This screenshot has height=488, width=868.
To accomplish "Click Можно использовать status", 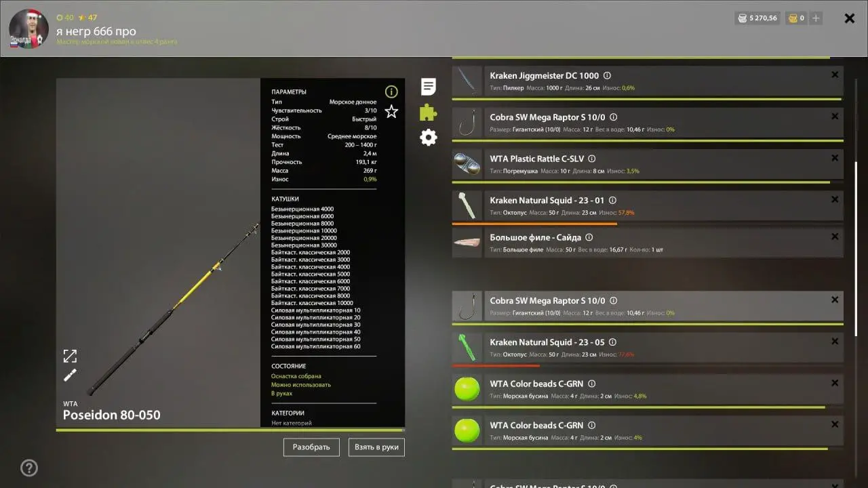I will pyautogui.click(x=301, y=385).
